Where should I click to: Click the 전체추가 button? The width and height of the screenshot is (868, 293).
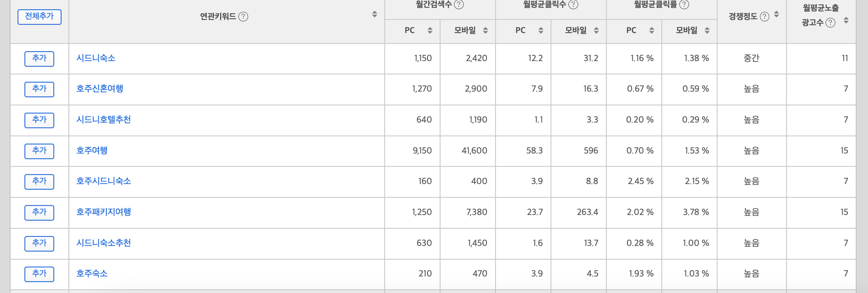pos(39,17)
